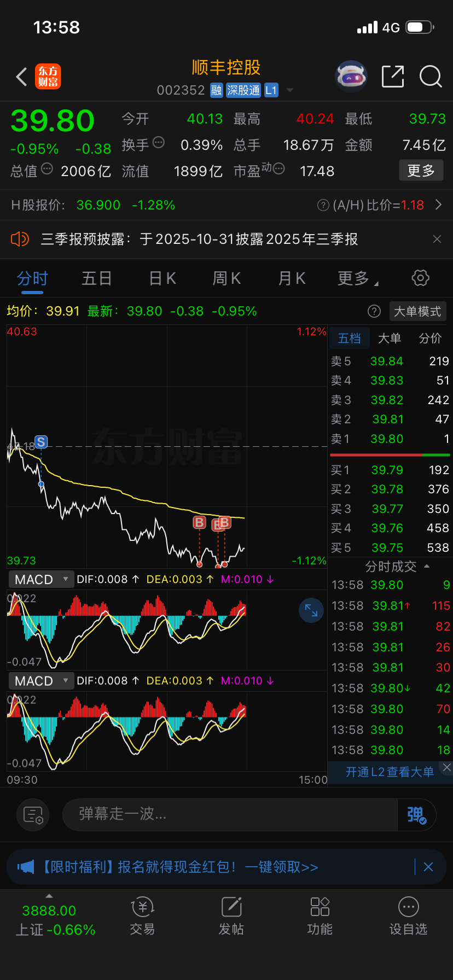Tap the 融 margin badge
Image resolution: width=453 pixels, height=980 pixels.
[217, 90]
